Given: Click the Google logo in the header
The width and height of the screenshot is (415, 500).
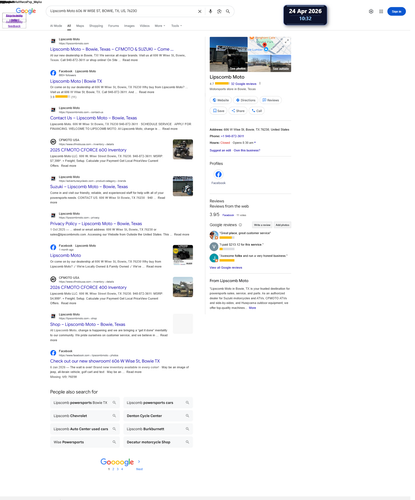Looking at the screenshot, I should [x=26, y=11].
